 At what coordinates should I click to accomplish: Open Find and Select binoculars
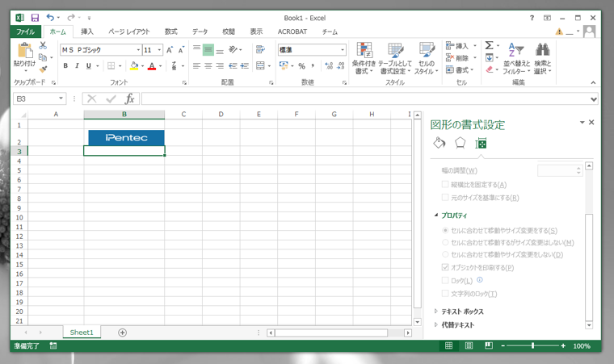(x=542, y=58)
